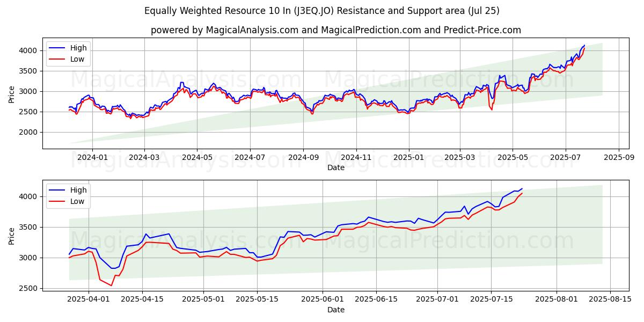Click the 2025-07 x-axis label

tap(566, 158)
